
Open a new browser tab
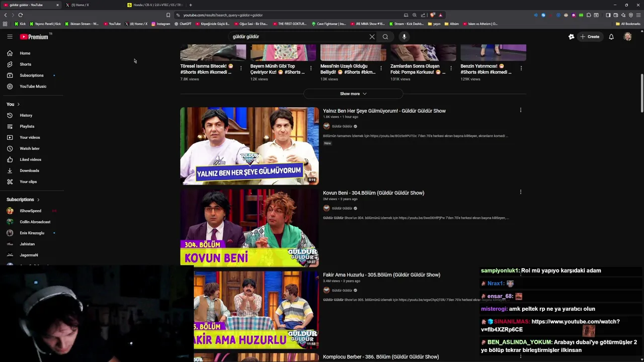tap(191, 5)
